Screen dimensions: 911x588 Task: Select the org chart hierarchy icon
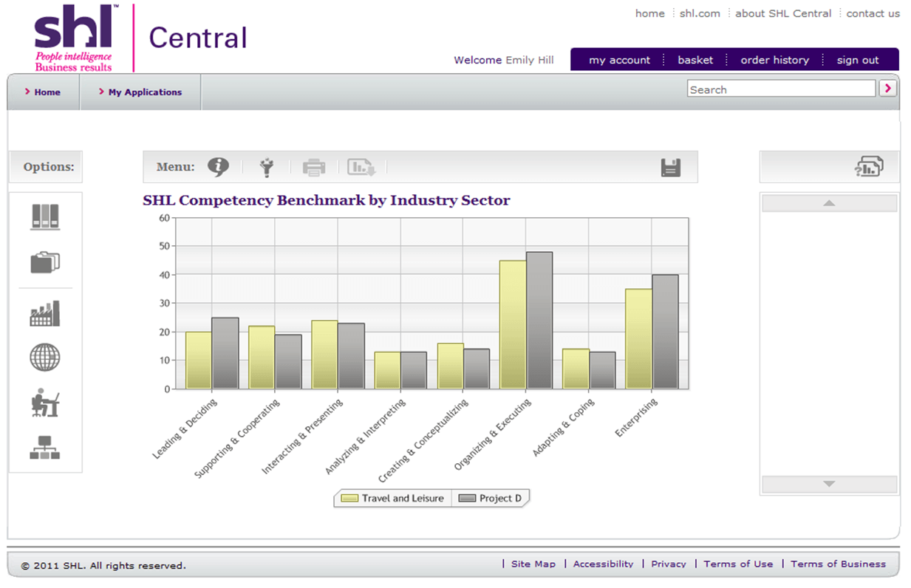pos(45,448)
